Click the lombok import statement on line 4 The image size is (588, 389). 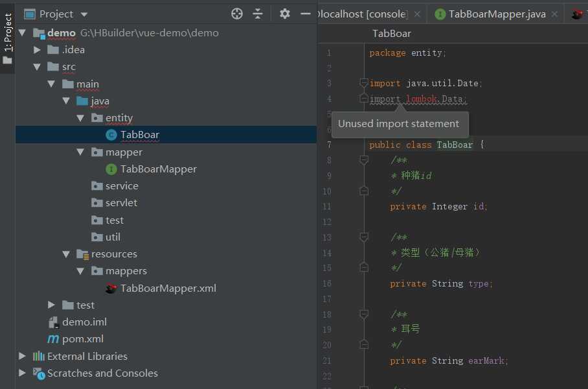[x=418, y=99]
